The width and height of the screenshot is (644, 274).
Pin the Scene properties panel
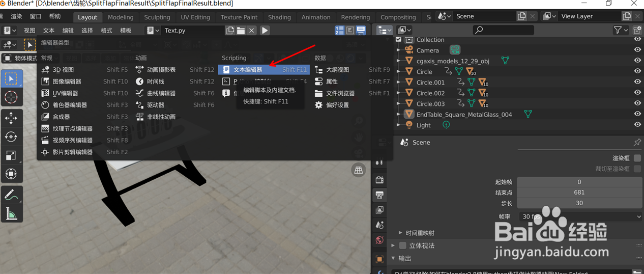(x=637, y=143)
